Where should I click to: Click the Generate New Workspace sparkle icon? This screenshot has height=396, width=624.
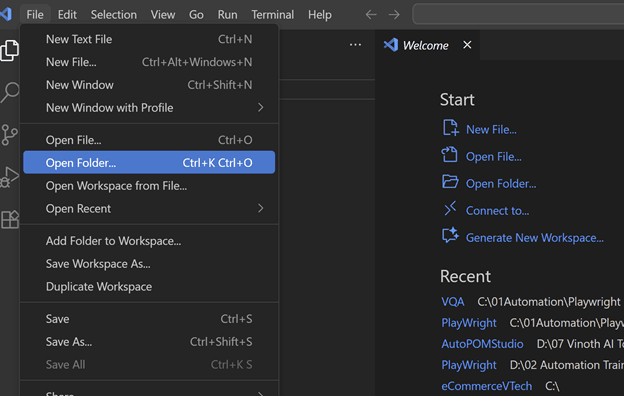click(450, 235)
